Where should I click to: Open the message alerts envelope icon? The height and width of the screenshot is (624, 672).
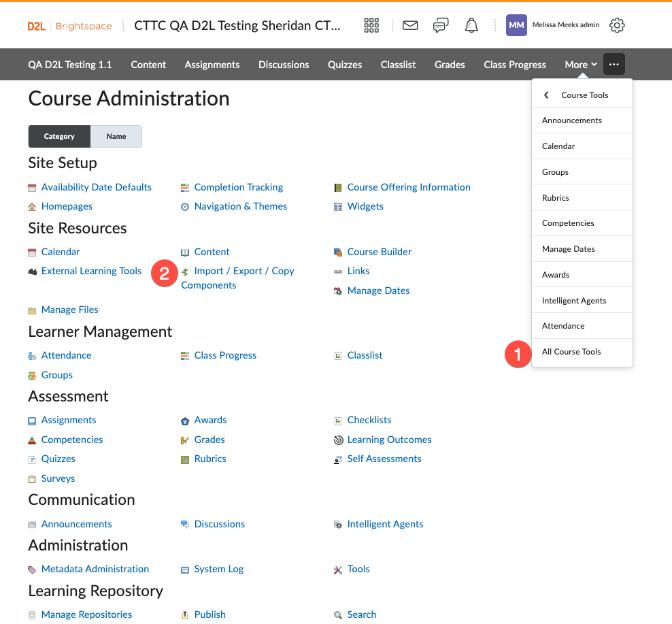tap(410, 26)
